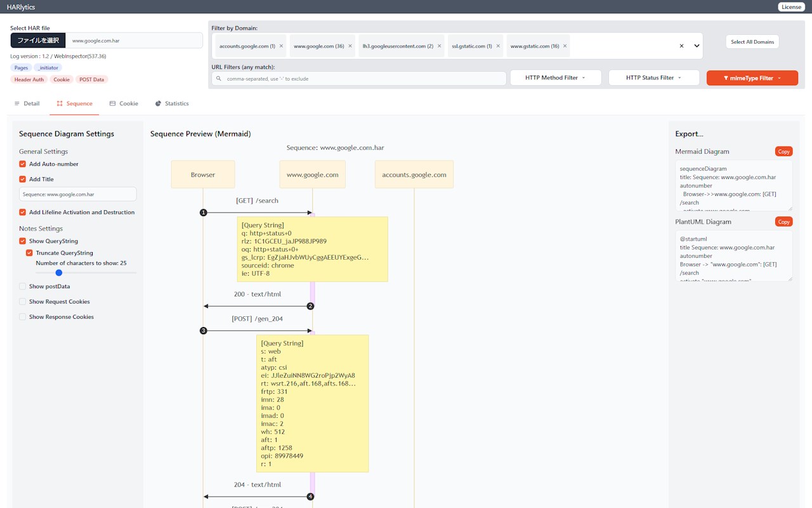
Task: Click Select All Domains button
Action: point(752,42)
